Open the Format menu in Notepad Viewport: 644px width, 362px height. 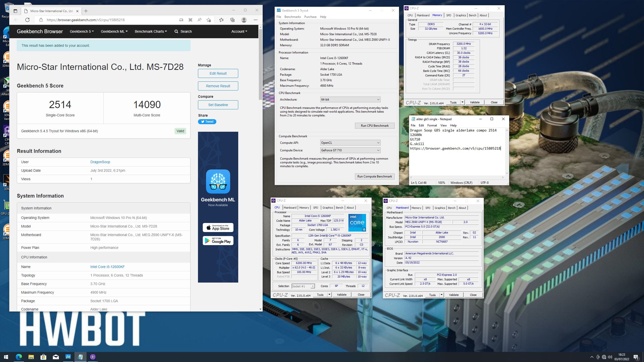tap(432, 125)
